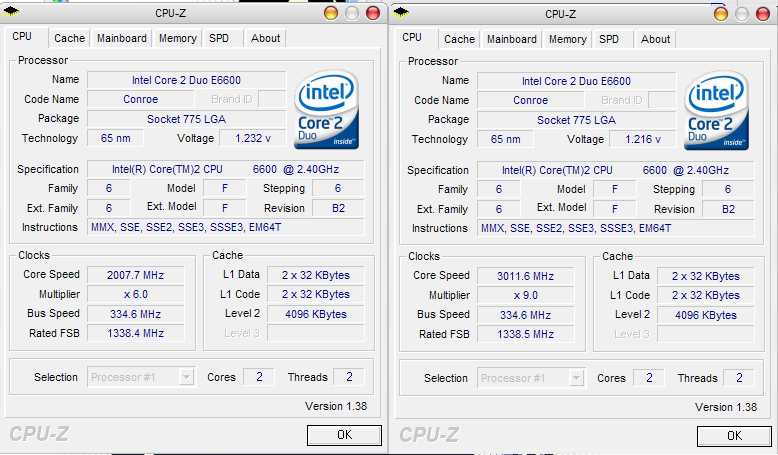Select CPU tab in right CPU-Z window

(412, 38)
